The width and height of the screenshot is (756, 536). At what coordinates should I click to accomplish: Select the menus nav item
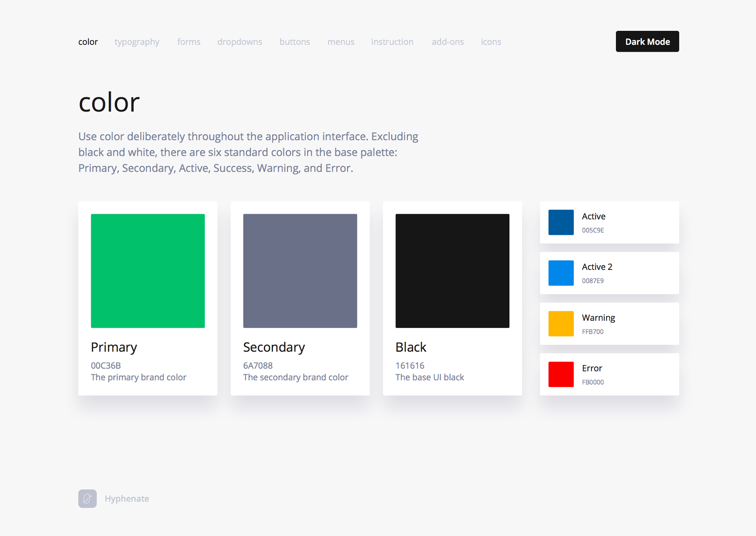341,42
